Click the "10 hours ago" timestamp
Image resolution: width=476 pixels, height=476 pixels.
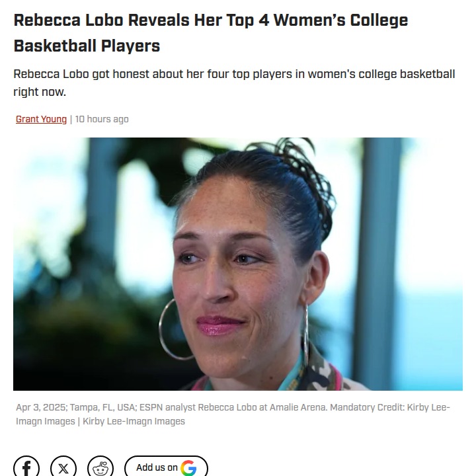102,119
